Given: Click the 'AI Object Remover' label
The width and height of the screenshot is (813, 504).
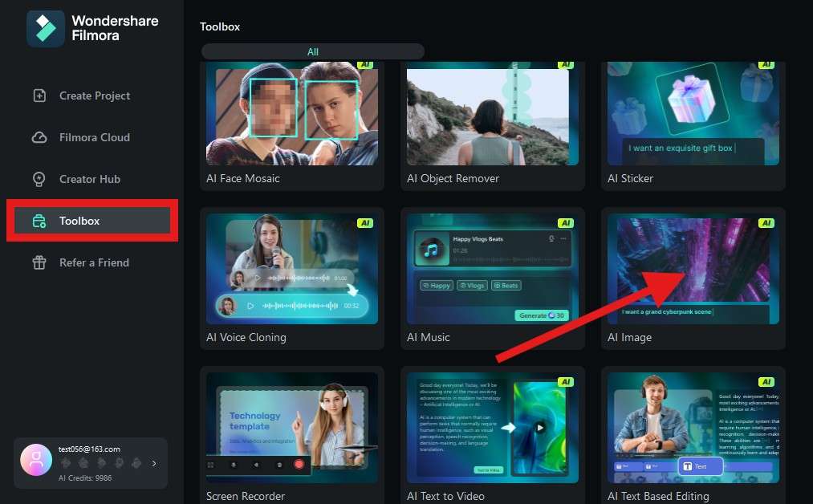Looking at the screenshot, I should coord(453,178).
